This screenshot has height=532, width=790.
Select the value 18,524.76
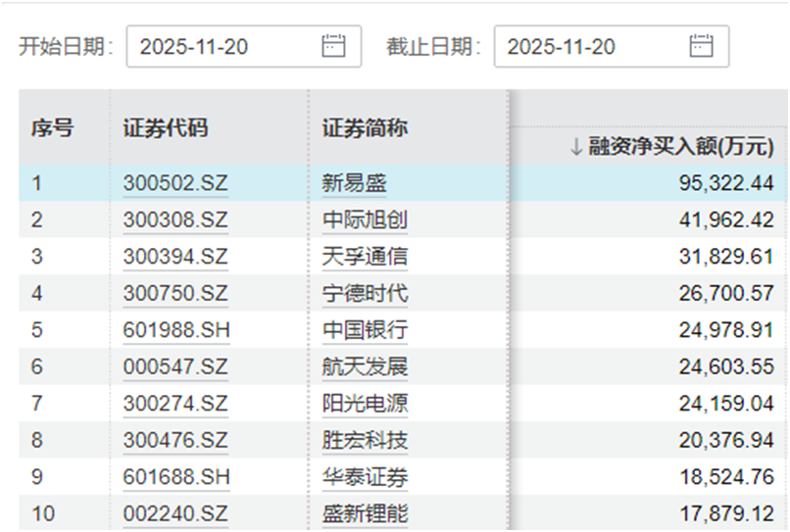tap(726, 477)
